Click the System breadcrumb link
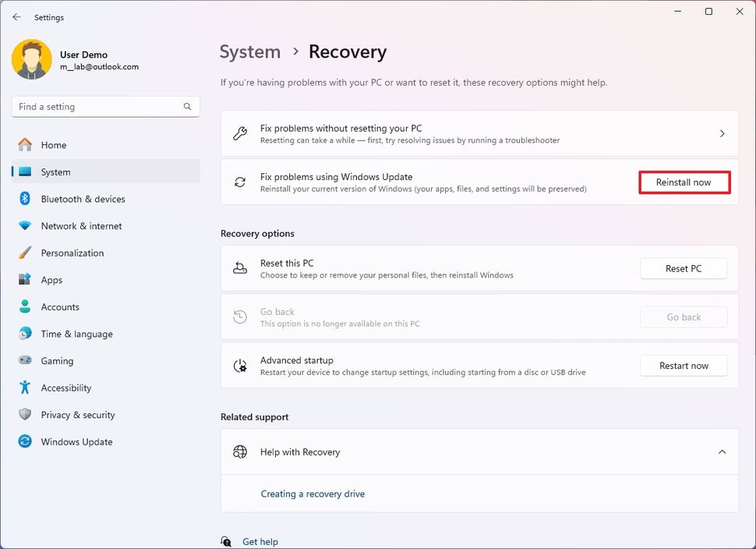Image resolution: width=756 pixels, height=549 pixels. [249, 51]
